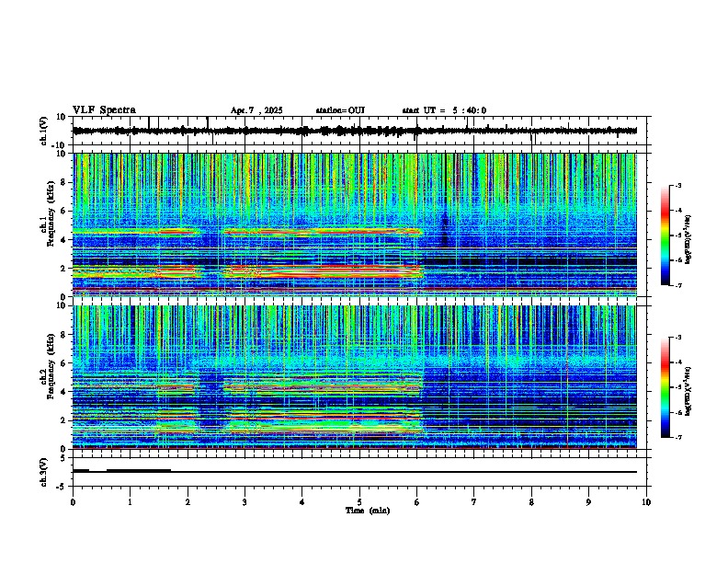
Task: Click the ch.2 "Frequency (kHz)" axis label
Action: (51, 366)
